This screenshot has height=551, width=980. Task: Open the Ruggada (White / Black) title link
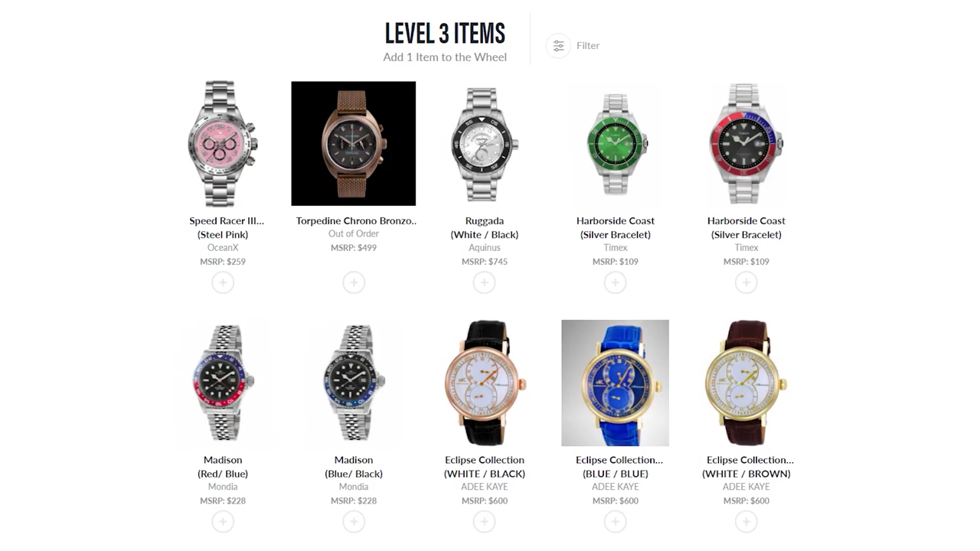[x=485, y=227]
